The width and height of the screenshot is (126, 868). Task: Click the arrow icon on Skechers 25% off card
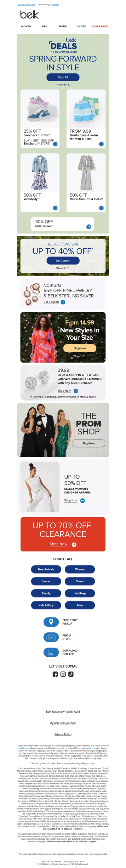[x=55, y=144]
